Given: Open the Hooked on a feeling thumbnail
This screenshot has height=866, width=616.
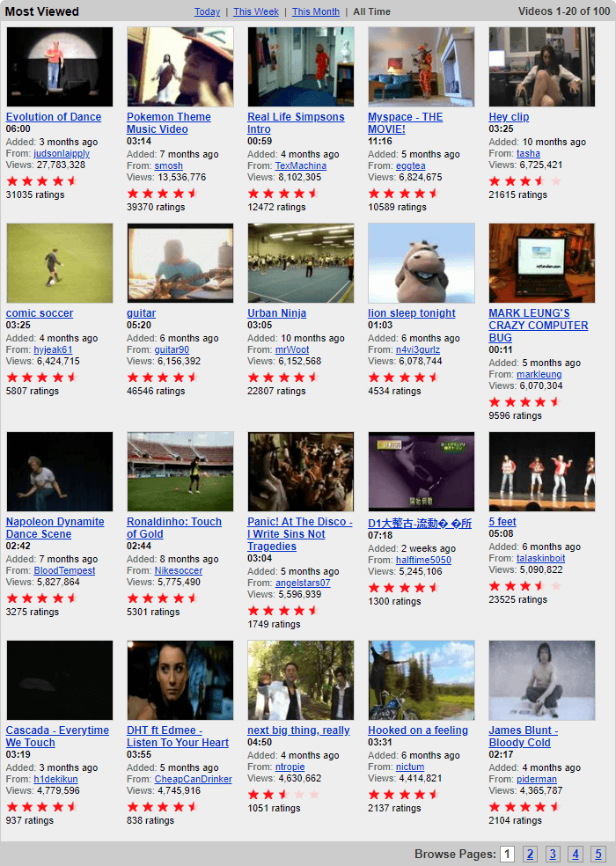Looking at the screenshot, I should point(422,680).
